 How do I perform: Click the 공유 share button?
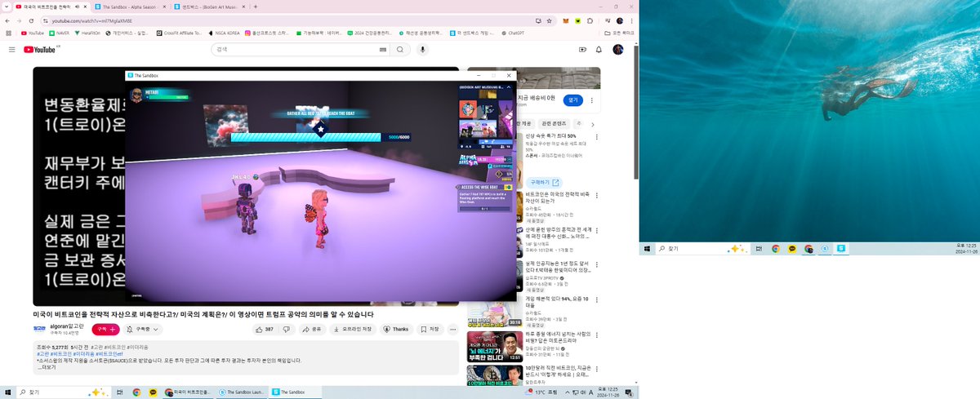pos(312,329)
